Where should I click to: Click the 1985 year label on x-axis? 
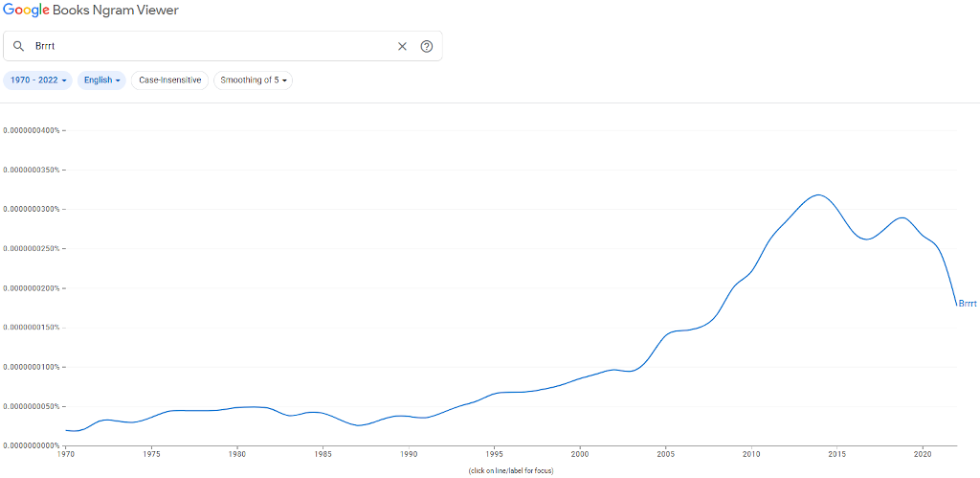[323, 453]
